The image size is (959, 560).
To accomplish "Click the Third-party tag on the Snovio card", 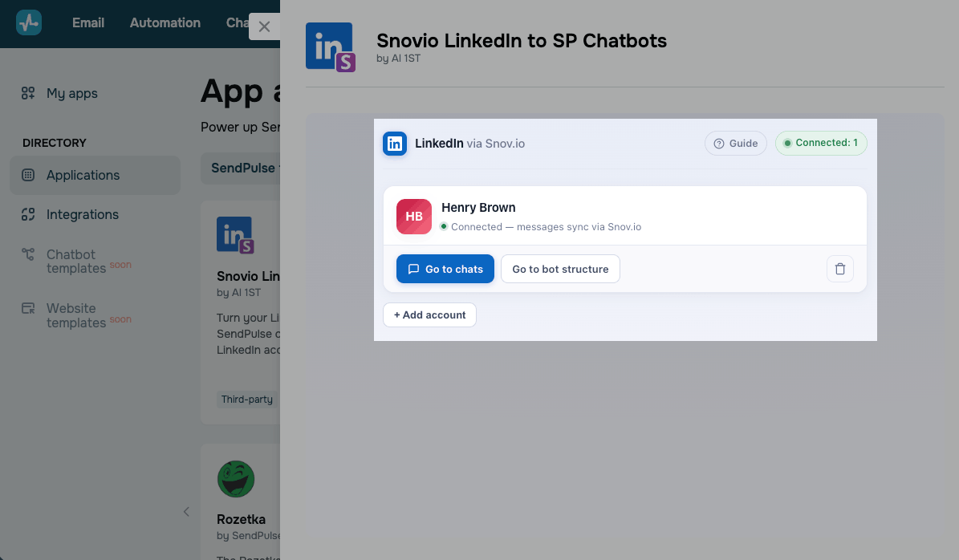I will pyautogui.click(x=247, y=400).
